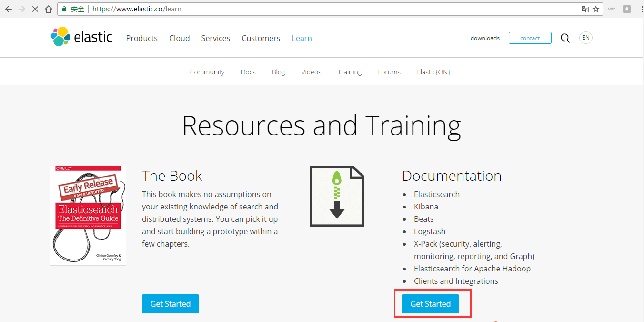Screen dimensions: 644x322
Task: Click the CNTV extension icon
Action: coord(612,9)
